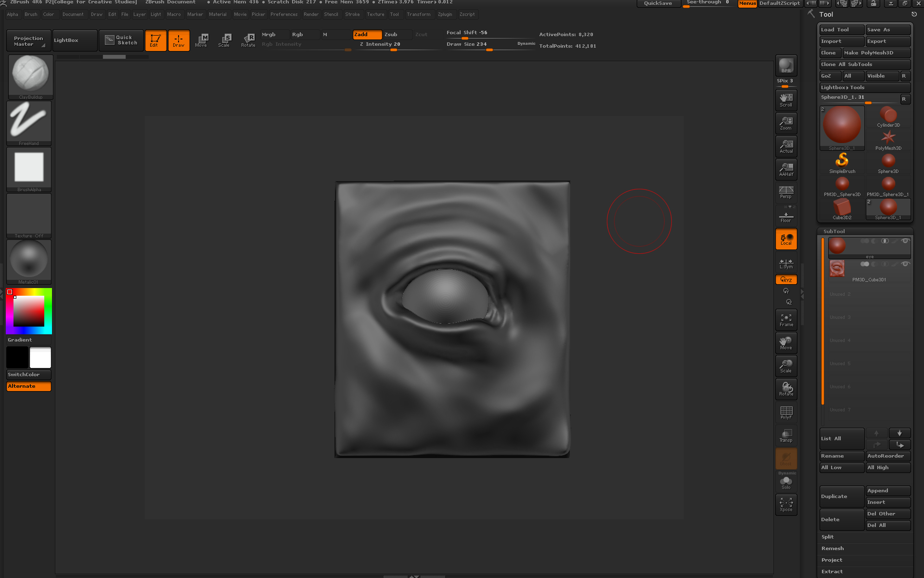Image resolution: width=924 pixels, height=578 pixels.
Task: Open the Stroke menu
Action: (352, 14)
